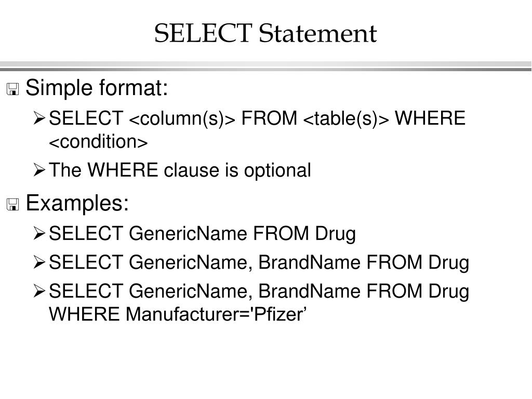Viewport: 532px width, 399px height.
Task: Click The WHERE clause is optional text
Action: coord(180,170)
